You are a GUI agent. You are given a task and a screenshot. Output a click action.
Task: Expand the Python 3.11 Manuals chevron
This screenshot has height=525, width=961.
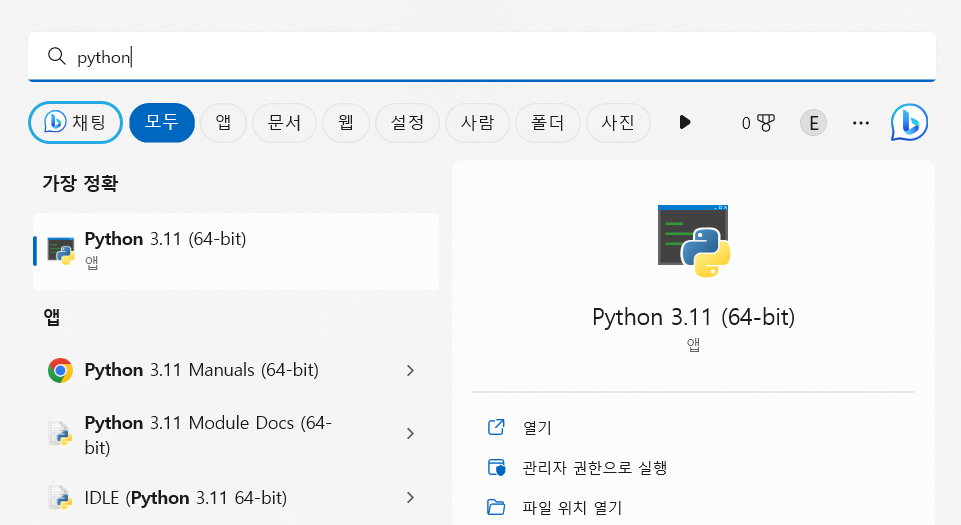pos(411,371)
